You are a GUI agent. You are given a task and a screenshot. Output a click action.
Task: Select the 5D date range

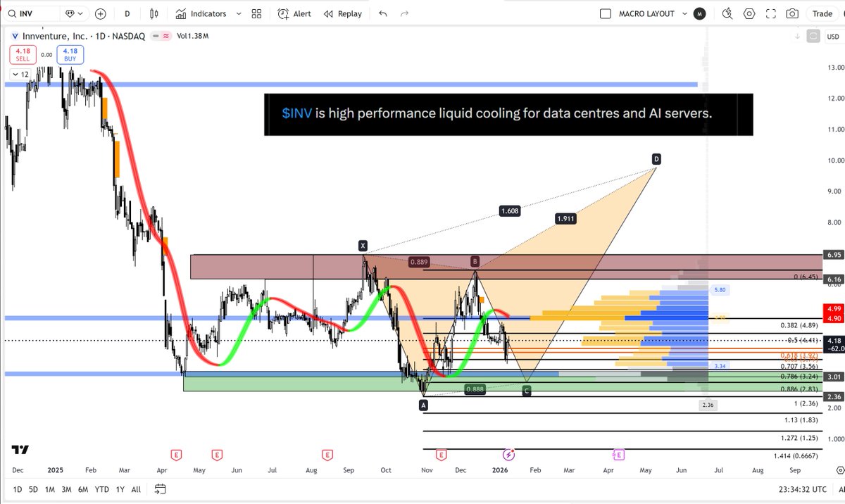click(x=33, y=489)
